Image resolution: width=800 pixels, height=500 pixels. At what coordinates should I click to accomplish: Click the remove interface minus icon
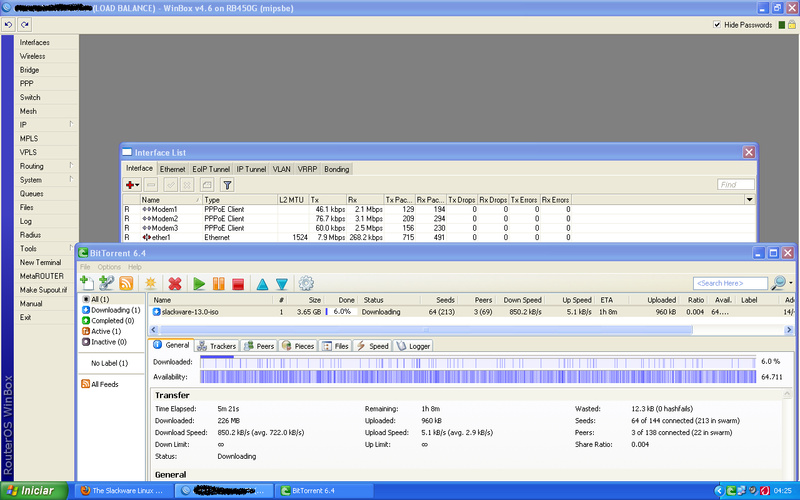[151, 185]
